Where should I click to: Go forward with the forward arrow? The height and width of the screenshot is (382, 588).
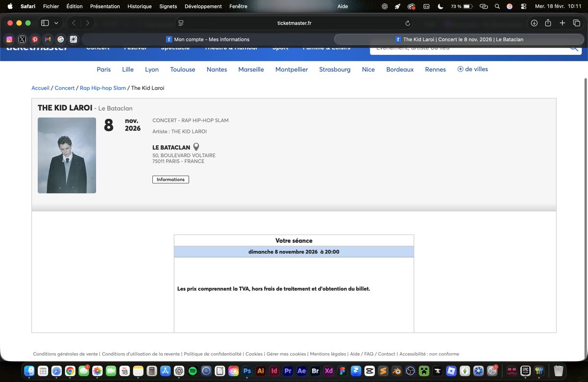88,23
